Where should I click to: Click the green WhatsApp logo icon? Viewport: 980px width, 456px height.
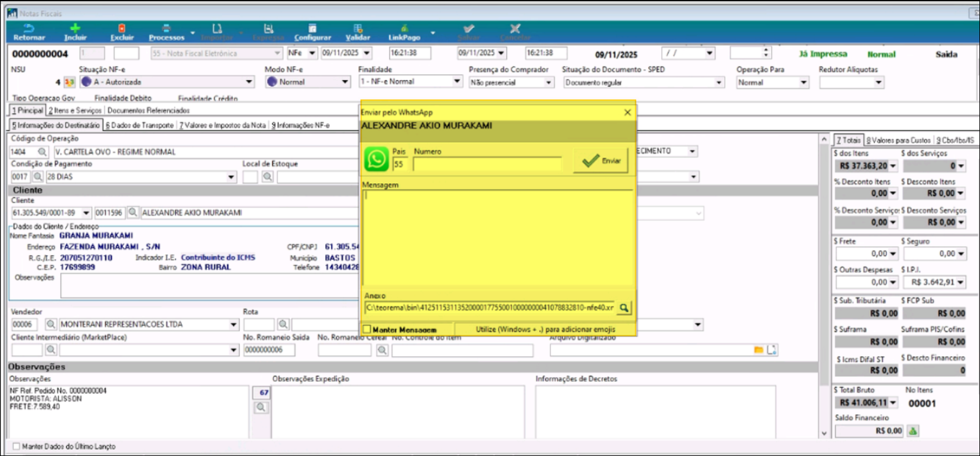(x=376, y=159)
